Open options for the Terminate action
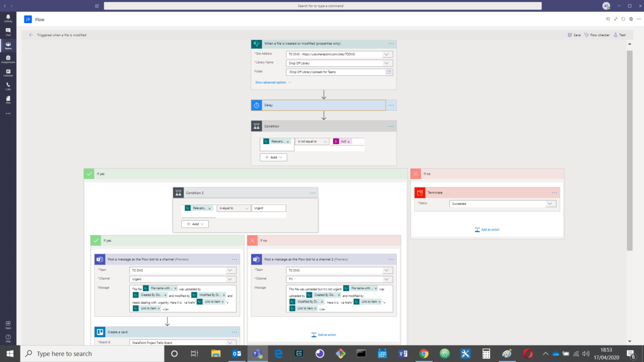This screenshot has height=362, width=644. [554, 192]
